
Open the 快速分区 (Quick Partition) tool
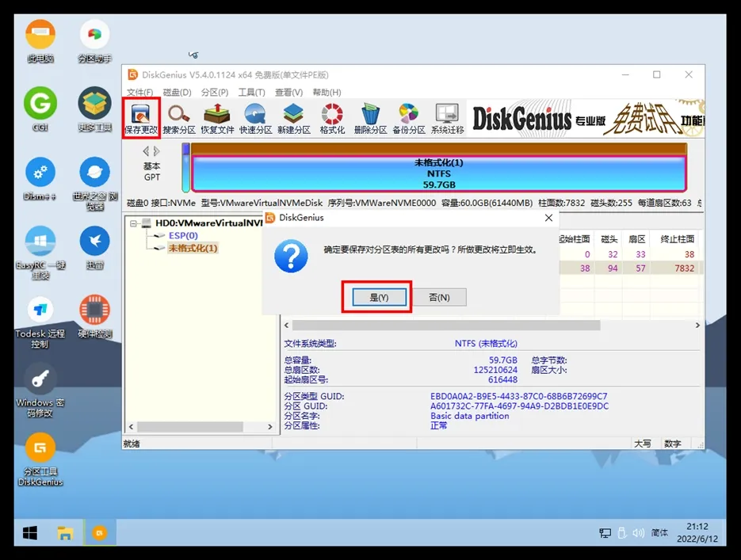(255, 118)
